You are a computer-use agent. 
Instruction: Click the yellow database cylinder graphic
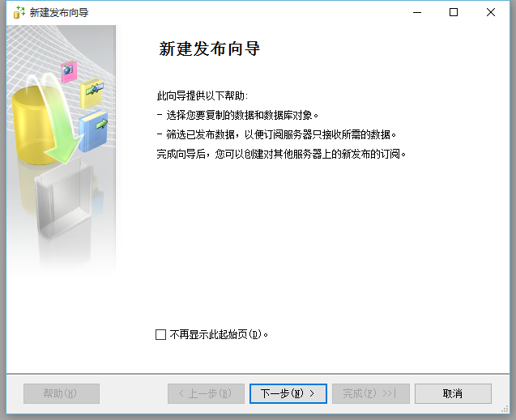click(x=33, y=125)
